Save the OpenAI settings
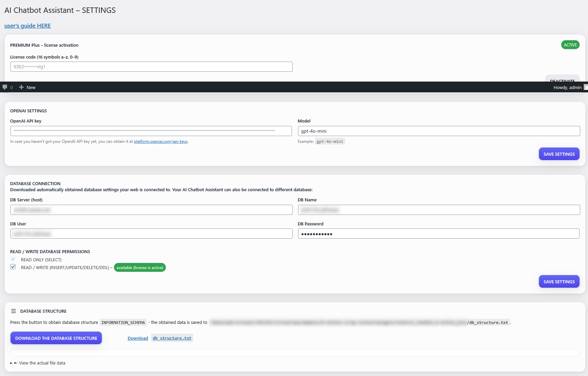 [559, 154]
